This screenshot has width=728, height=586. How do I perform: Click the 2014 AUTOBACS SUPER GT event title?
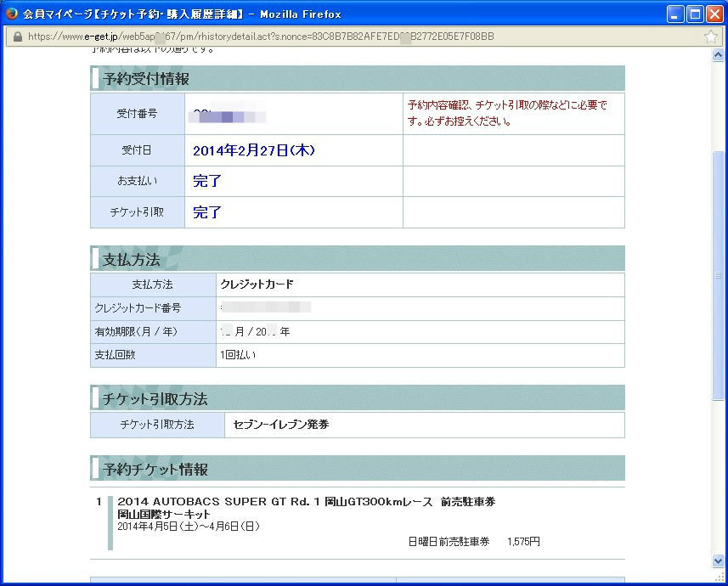point(307,501)
